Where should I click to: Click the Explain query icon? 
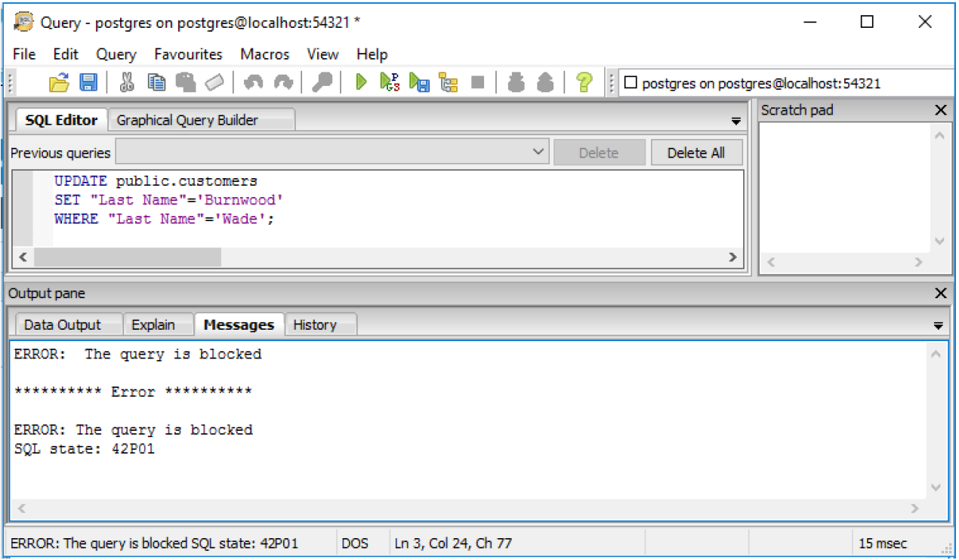click(x=449, y=82)
